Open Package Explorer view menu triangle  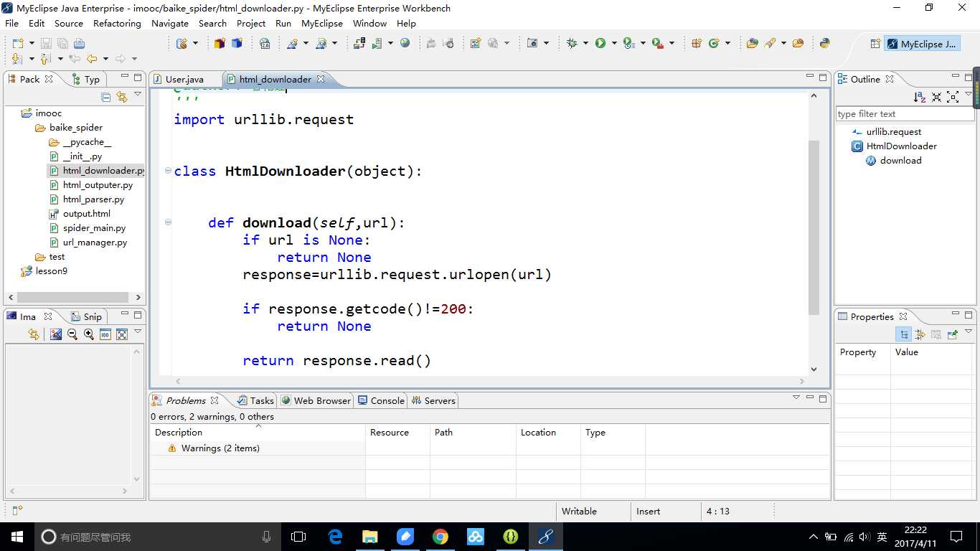point(138,95)
